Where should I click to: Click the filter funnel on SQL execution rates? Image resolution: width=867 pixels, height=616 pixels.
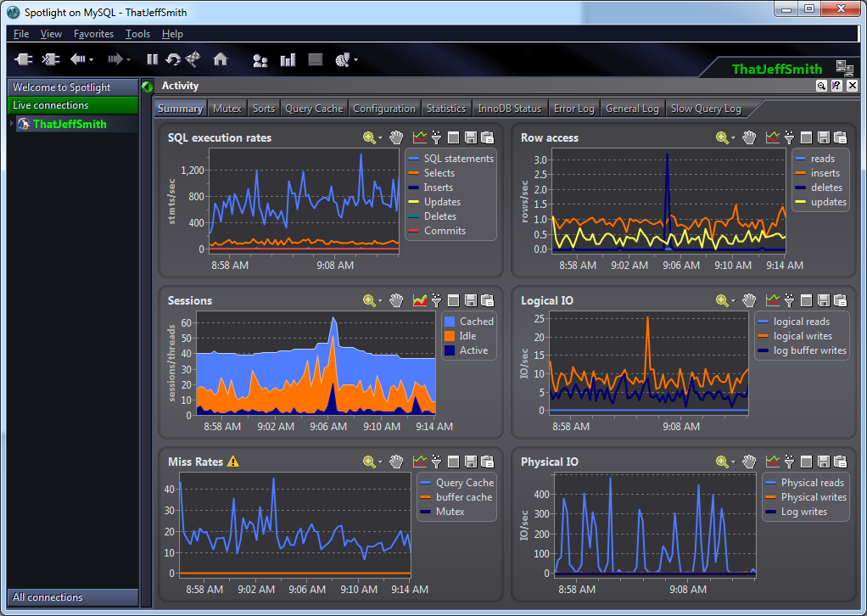436,137
